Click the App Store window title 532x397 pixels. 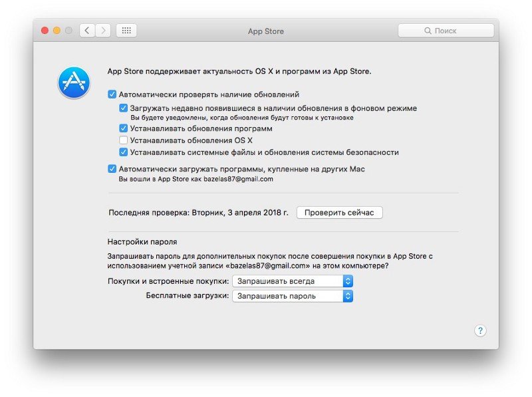265,31
